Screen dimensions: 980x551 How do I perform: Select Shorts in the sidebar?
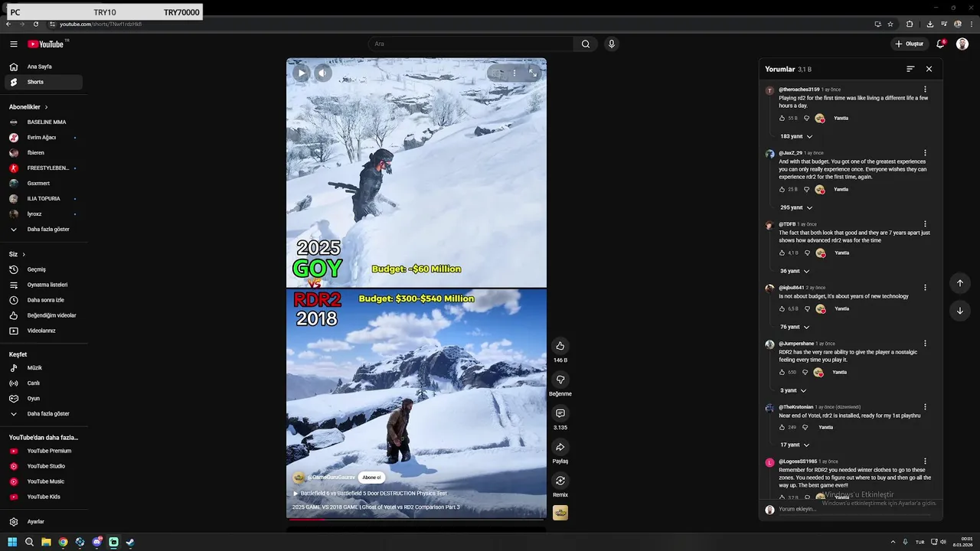44,82
